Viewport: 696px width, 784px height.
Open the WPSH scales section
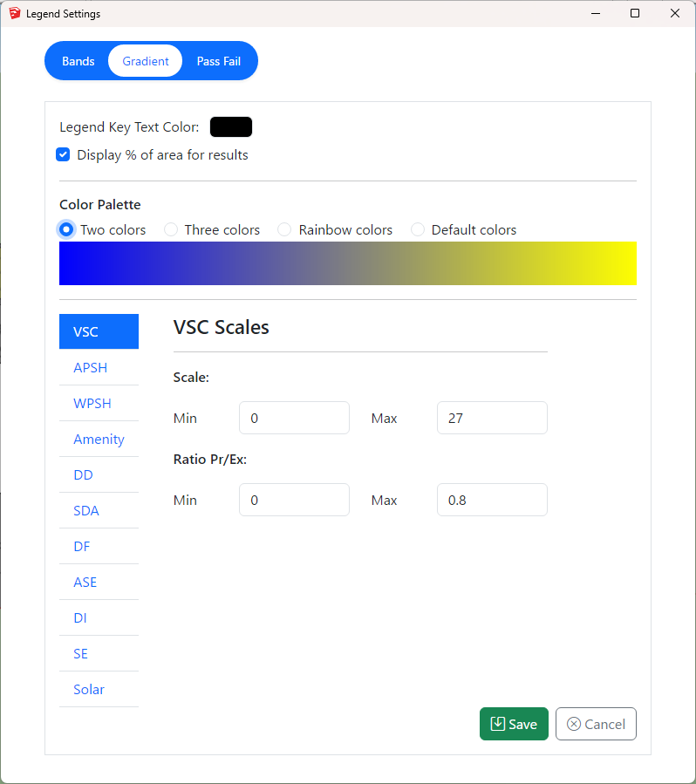coord(92,404)
